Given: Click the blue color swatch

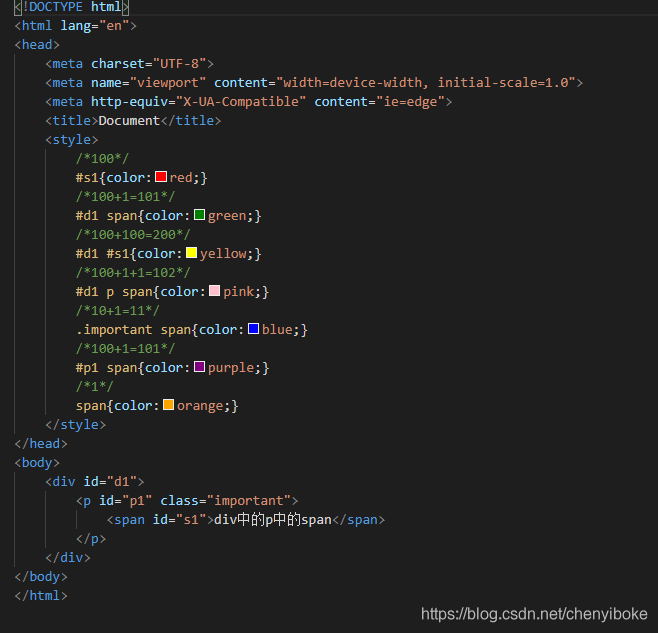Looking at the screenshot, I should click(253, 329).
